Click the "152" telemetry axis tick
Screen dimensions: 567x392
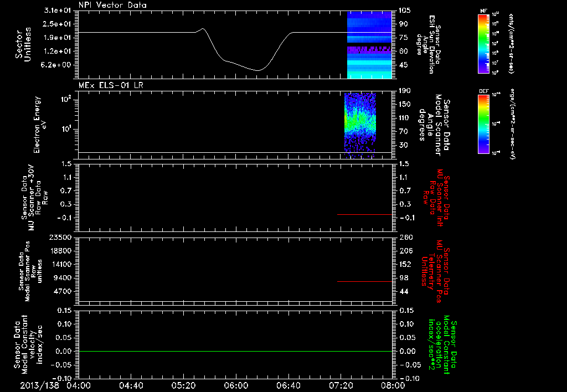pyautogui.click(x=406, y=264)
